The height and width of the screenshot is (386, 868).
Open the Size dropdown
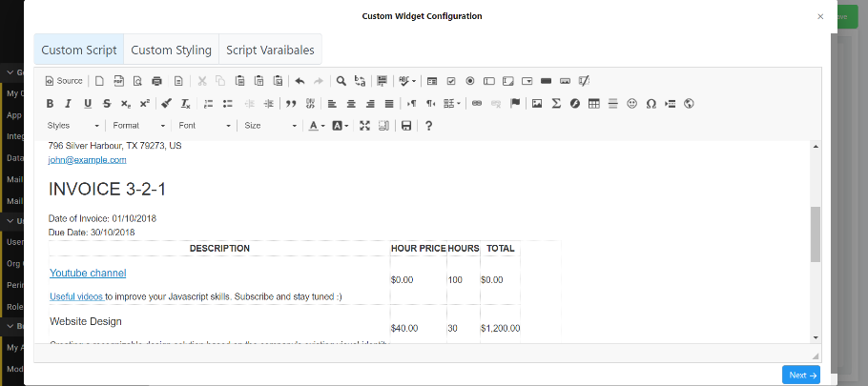tap(270, 126)
